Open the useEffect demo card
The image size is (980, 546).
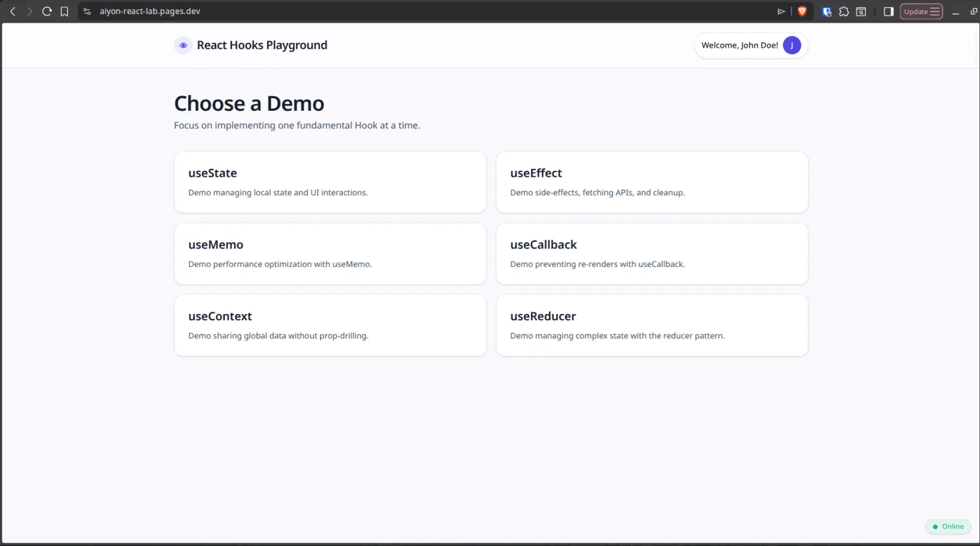[x=652, y=182]
